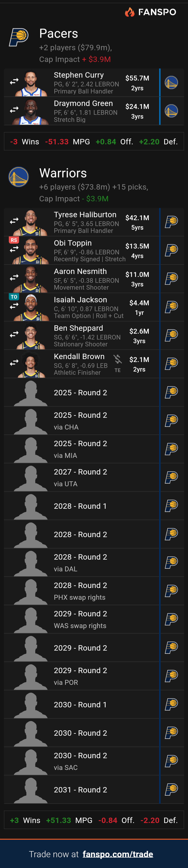Screen dimensions: 188x868
Task: Click the 2028 Round 1 pick row
Action: pyautogui.click(x=80, y=506)
